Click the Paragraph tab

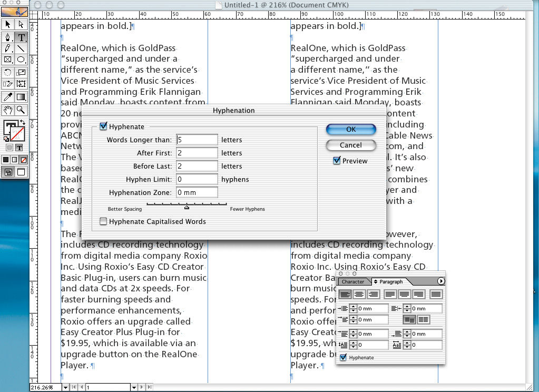pos(390,282)
